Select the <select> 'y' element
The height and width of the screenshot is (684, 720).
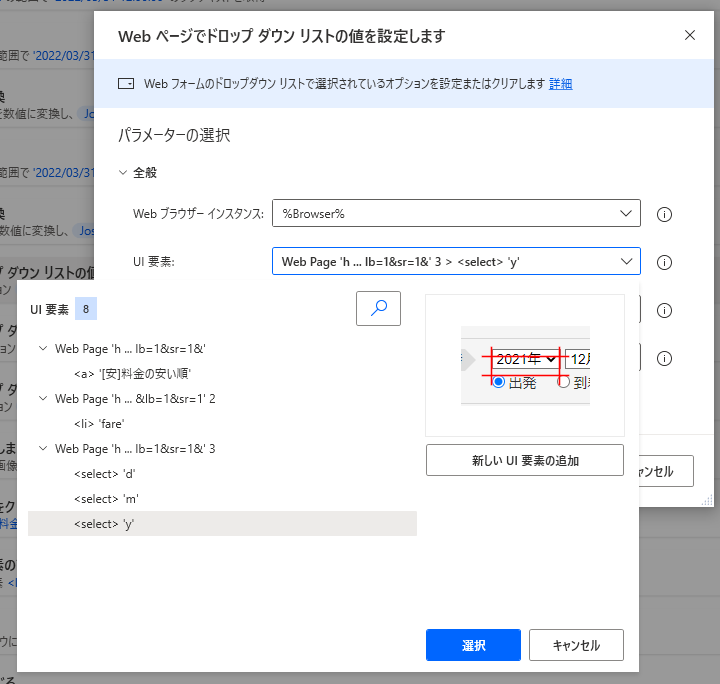coord(105,524)
